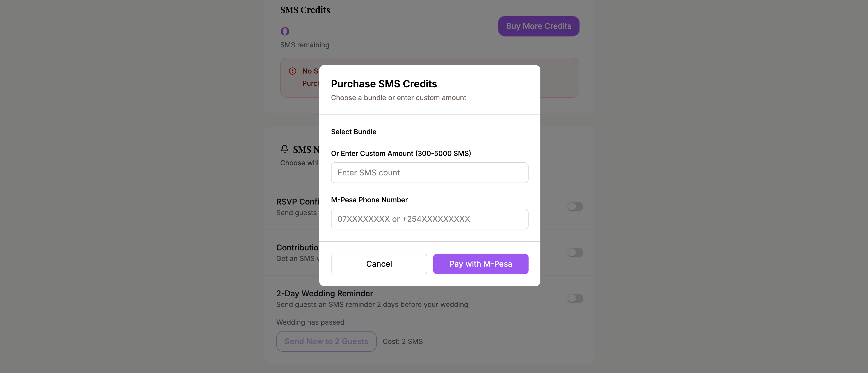
Task: Enable the Contribution SMS toggle
Action: [x=575, y=252]
